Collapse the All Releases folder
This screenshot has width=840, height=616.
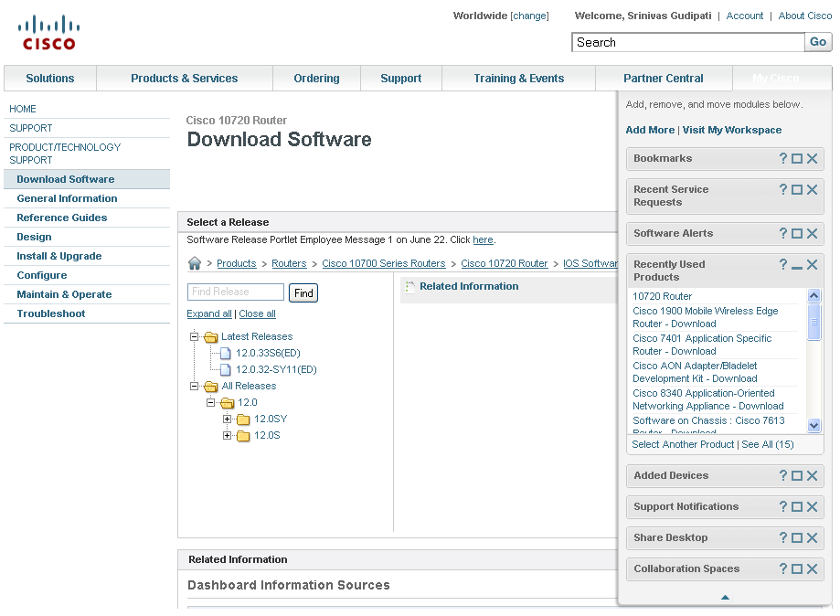pyautogui.click(x=195, y=386)
